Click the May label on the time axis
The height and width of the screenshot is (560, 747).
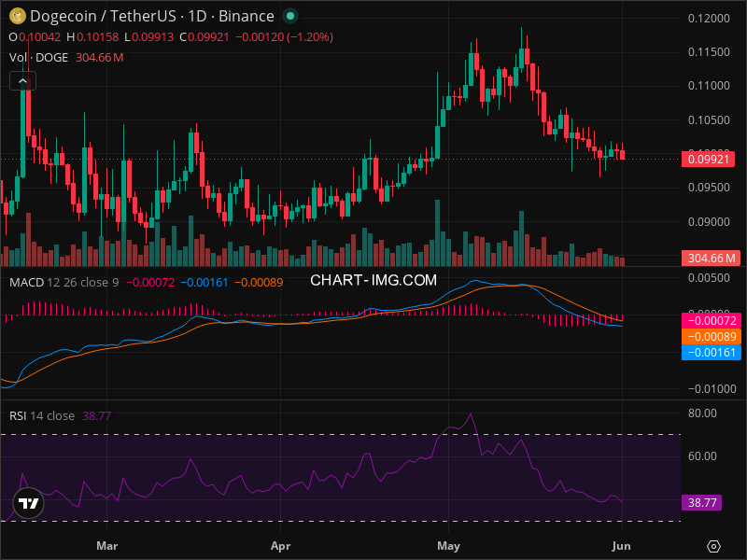pyautogui.click(x=448, y=546)
